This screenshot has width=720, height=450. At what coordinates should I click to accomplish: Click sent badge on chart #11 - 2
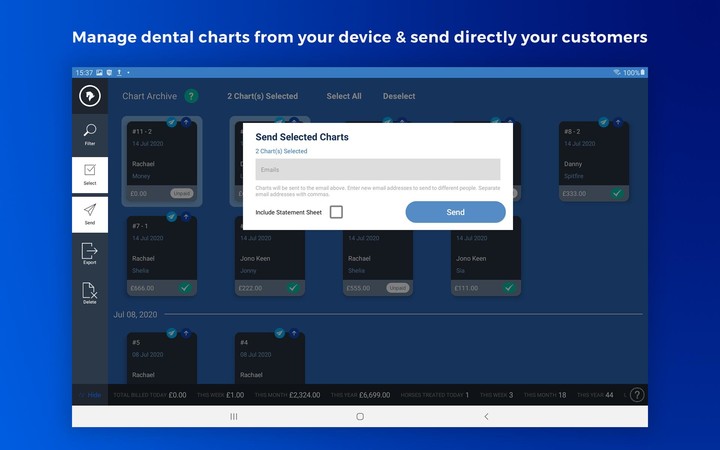[172, 122]
